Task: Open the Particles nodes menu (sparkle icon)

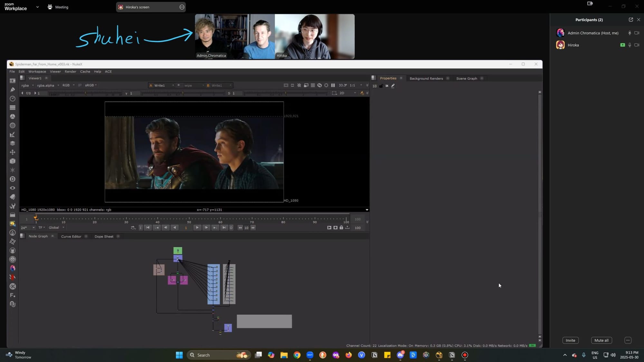Action: click(13, 170)
